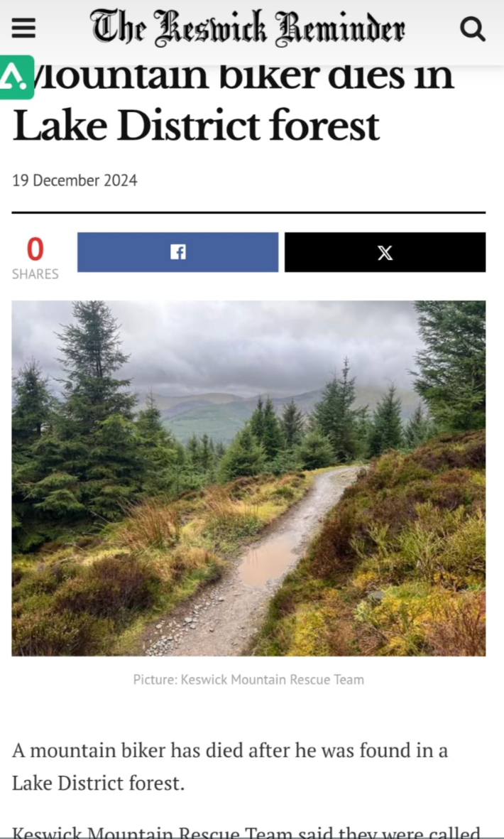Open the forest trail photo

coord(248,478)
